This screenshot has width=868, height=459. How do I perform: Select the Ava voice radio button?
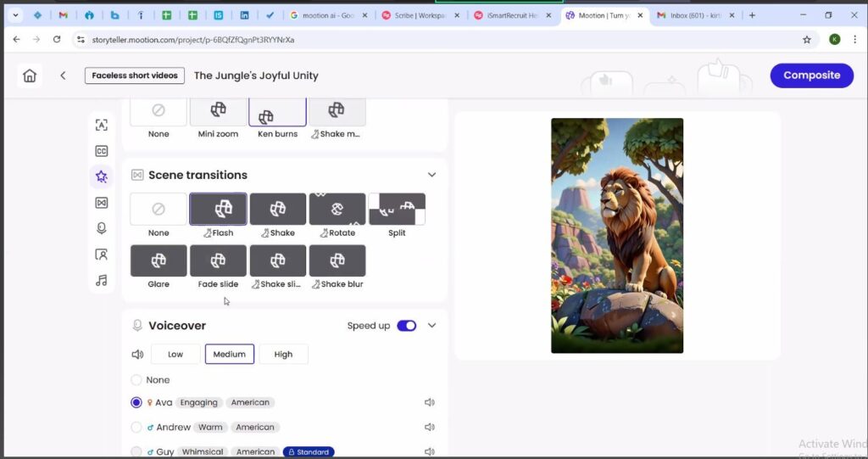pos(136,402)
